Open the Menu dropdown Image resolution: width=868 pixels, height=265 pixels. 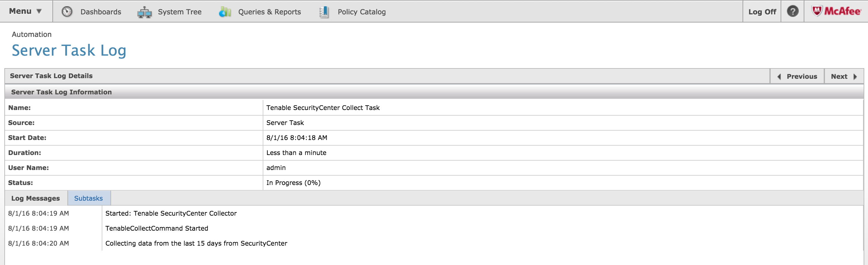pyautogui.click(x=26, y=11)
